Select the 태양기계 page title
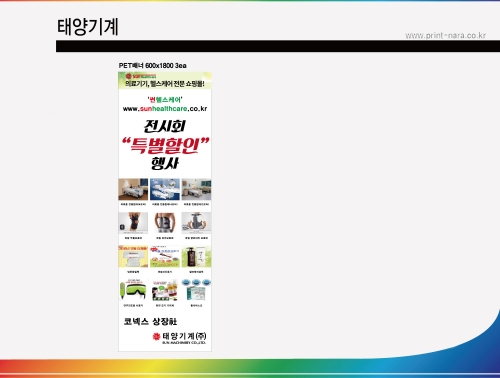 coord(88,27)
